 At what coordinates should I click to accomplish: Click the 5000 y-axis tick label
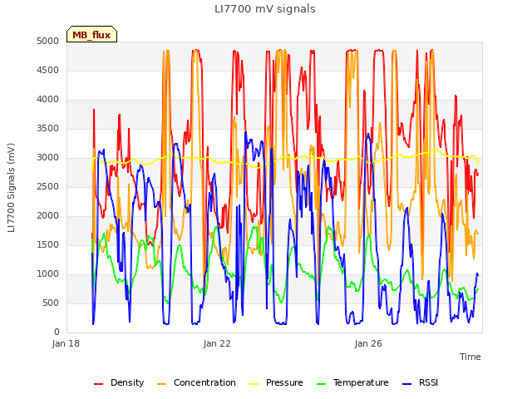point(48,41)
